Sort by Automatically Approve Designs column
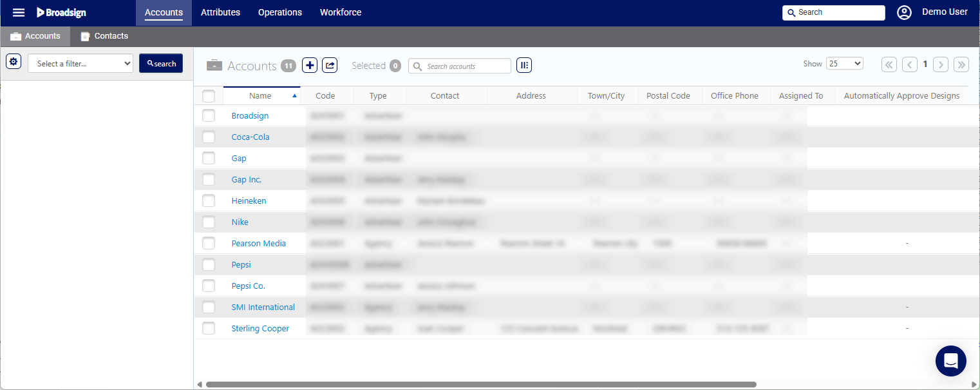980x390 pixels. point(901,96)
